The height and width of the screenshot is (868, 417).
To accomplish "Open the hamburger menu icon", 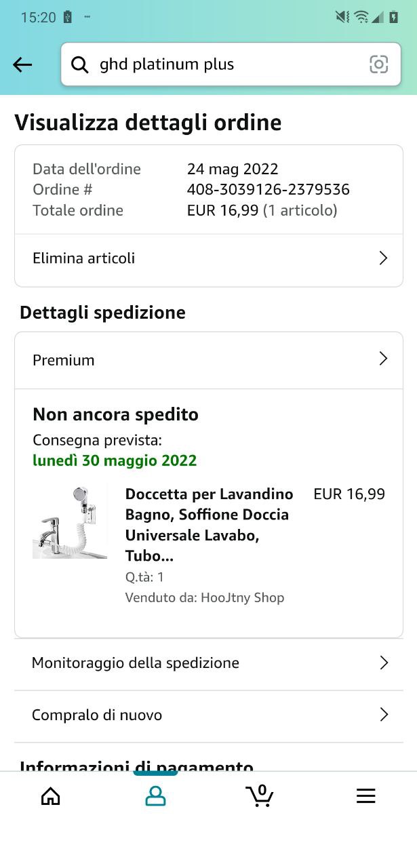I will 365,796.
